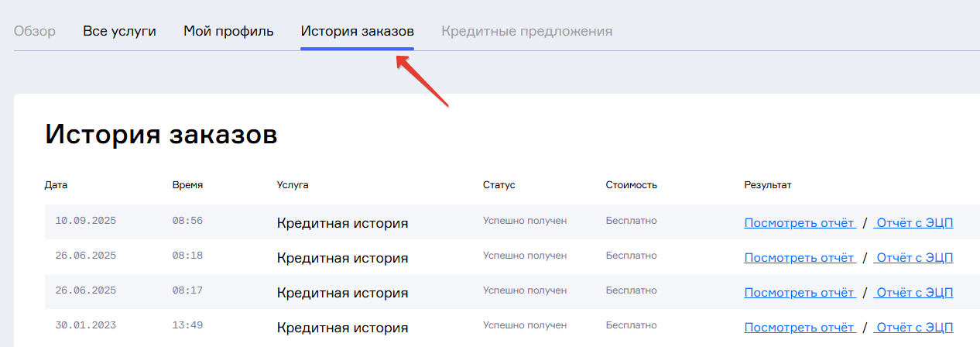Click Кредитная история in the 10.09.2025 row
This screenshot has height=347, width=980.
[x=342, y=223]
